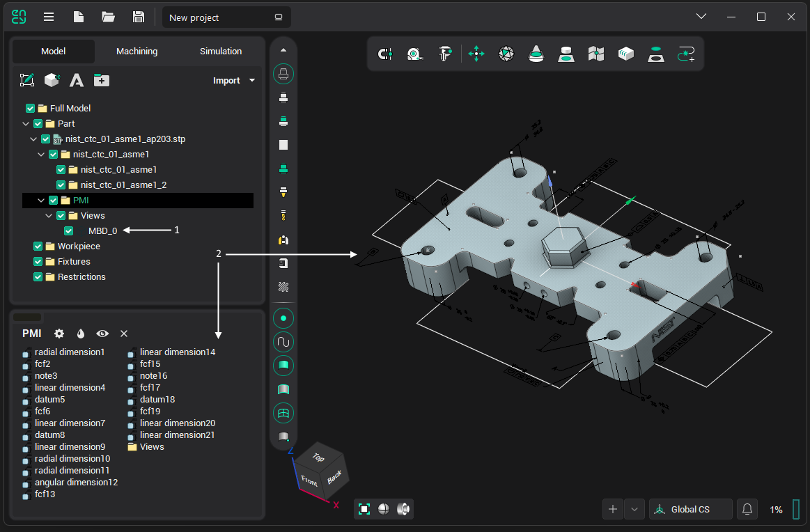810x532 pixels.
Task: Click the PMI settings gear icon
Action: (x=59, y=334)
